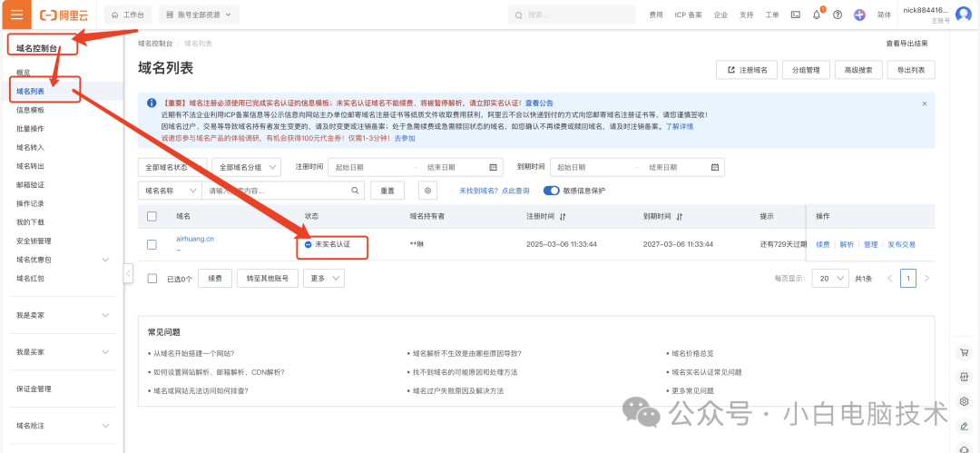980x453 pixels.
Task: Click the search magnifier in domain filter
Action: point(355,191)
